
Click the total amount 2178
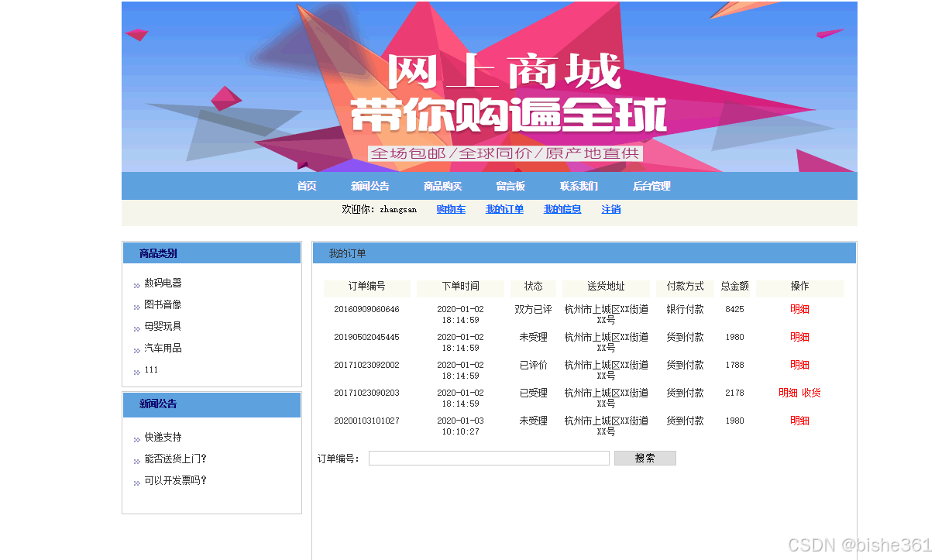tap(734, 393)
